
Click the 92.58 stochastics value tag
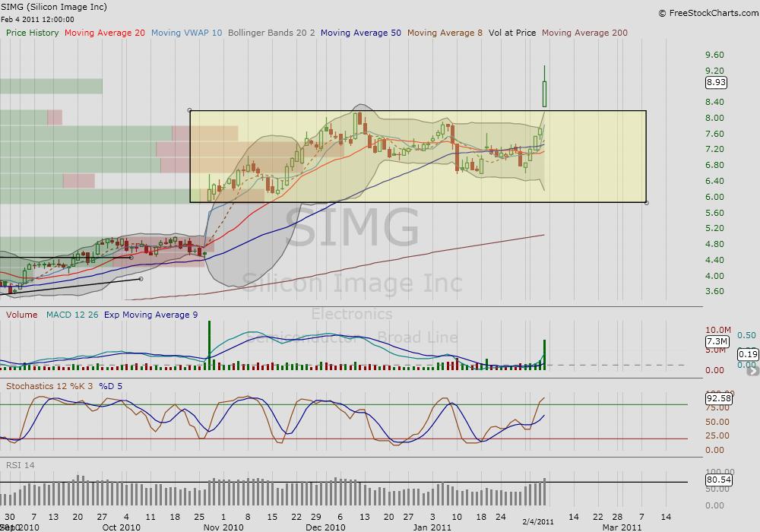[719, 398]
